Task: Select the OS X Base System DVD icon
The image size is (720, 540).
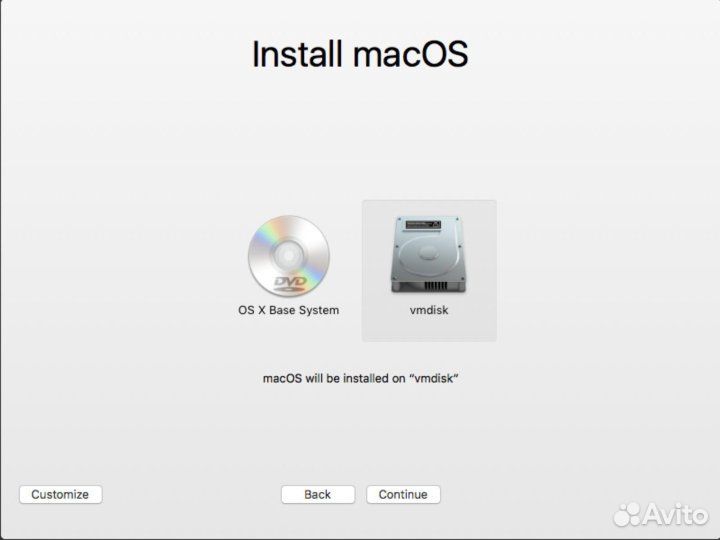Action: [x=289, y=255]
